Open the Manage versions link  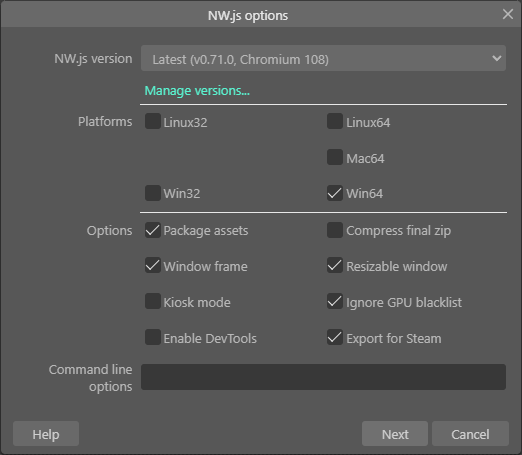(197, 91)
